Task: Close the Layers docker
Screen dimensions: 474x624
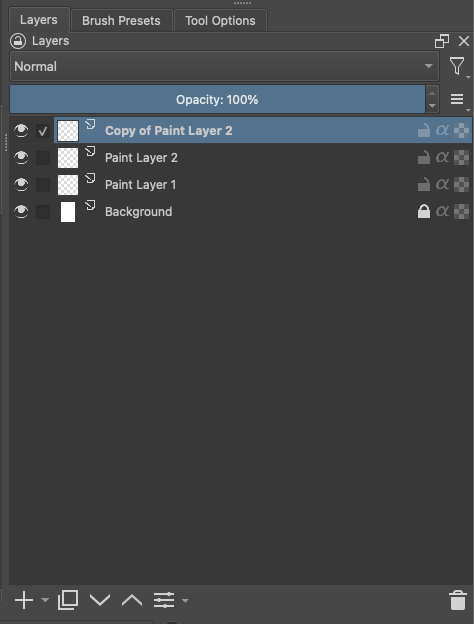Action: point(464,41)
